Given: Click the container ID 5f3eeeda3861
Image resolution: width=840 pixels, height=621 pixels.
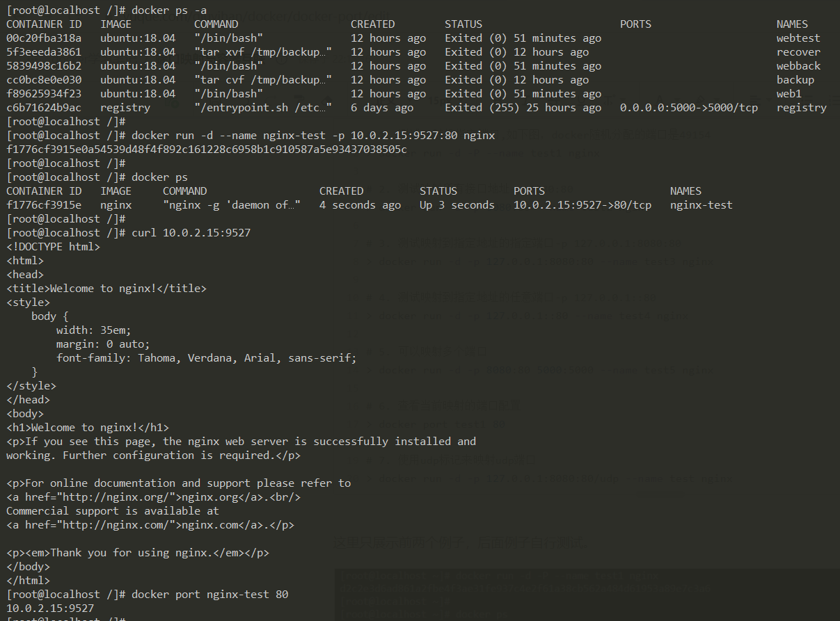Looking at the screenshot, I should click(44, 52).
